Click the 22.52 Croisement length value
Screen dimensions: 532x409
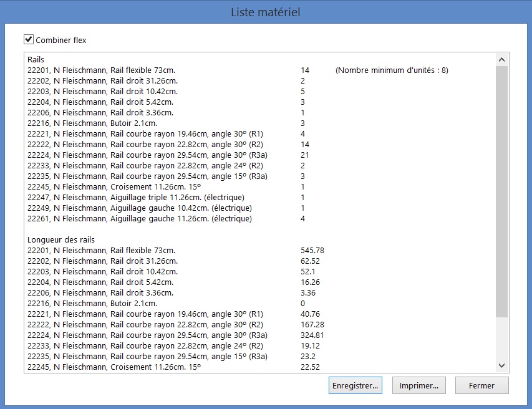coord(310,367)
